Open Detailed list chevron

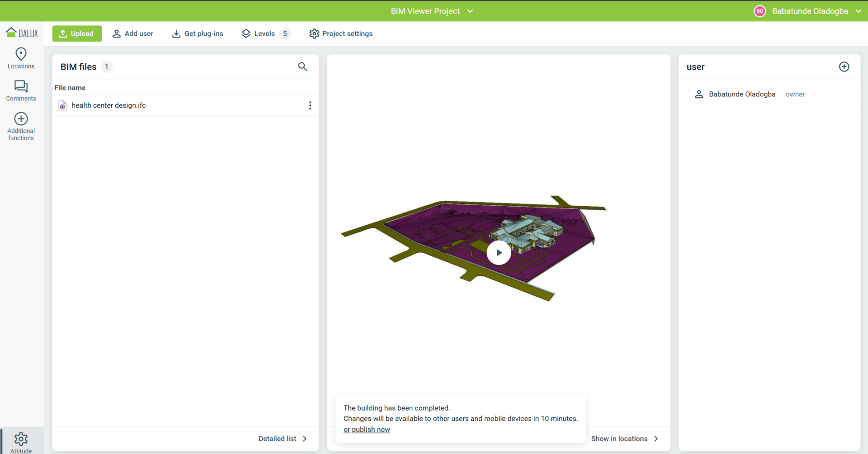[x=305, y=439]
